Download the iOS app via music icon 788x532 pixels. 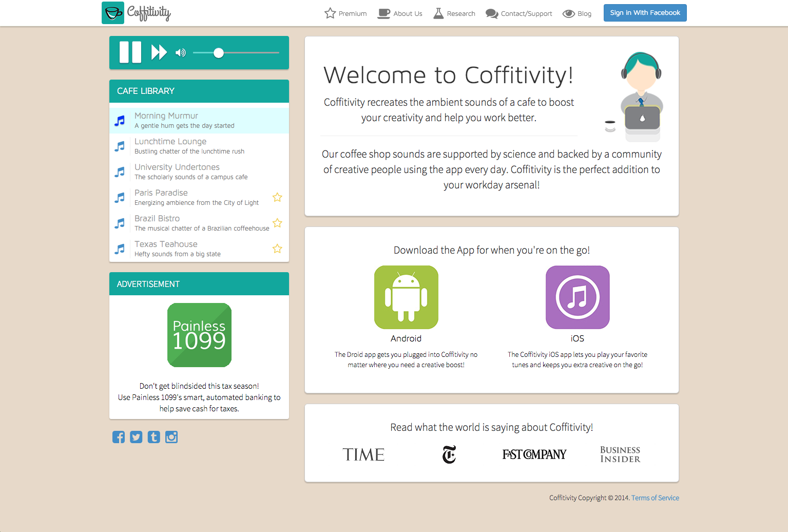[578, 297]
